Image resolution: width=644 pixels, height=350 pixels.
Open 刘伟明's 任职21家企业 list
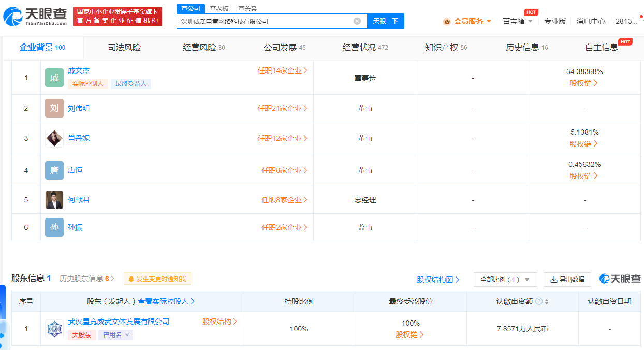coord(283,108)
